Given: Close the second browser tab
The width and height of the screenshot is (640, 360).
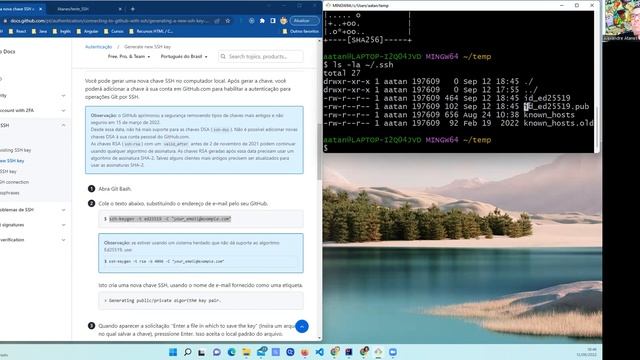Looking at the screenshot, I should pyautogui.click(x=120, y=9).
